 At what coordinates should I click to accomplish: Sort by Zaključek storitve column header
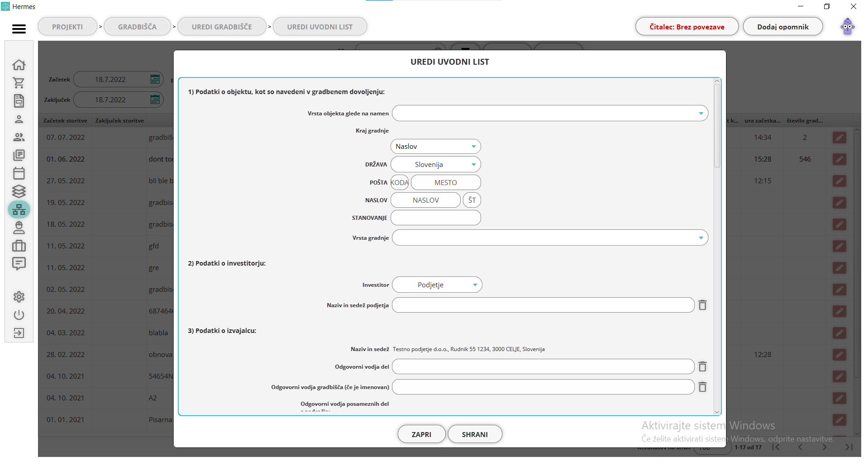pyautogui.click(x=120, y=121)
